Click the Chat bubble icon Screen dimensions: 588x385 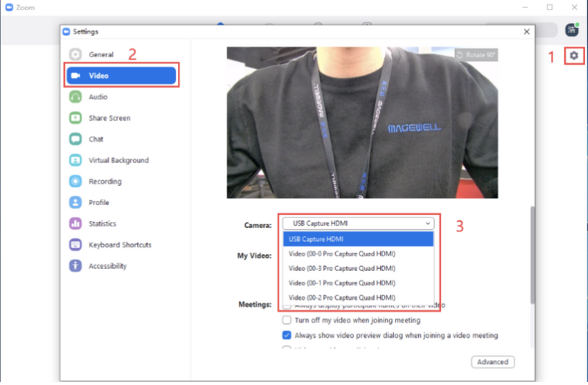click(76, 139)
